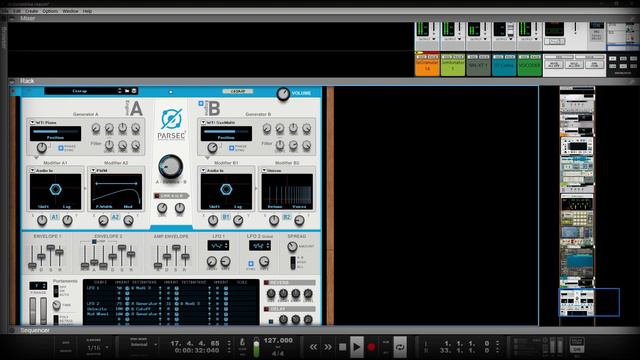The height and width of the screenshot is (360, 640).
Task: Toggle the Sound Engine B enable checkbox
Action: point(201,104)
